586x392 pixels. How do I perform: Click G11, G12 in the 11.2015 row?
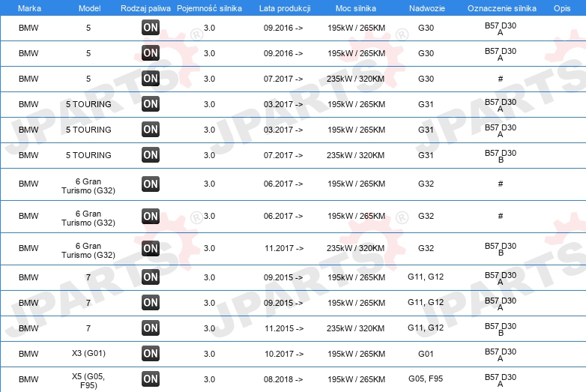tap(426, 328)
